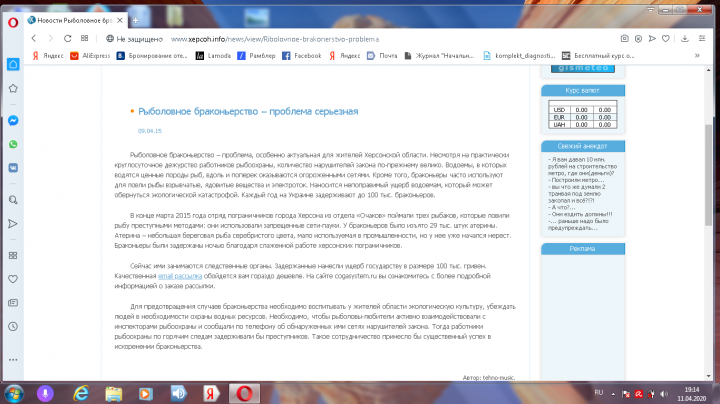Close the 'Новости Рыболовное' tab
Image resolution: width=720 pixels, height=404 pixels.
(x=120, y=20)
